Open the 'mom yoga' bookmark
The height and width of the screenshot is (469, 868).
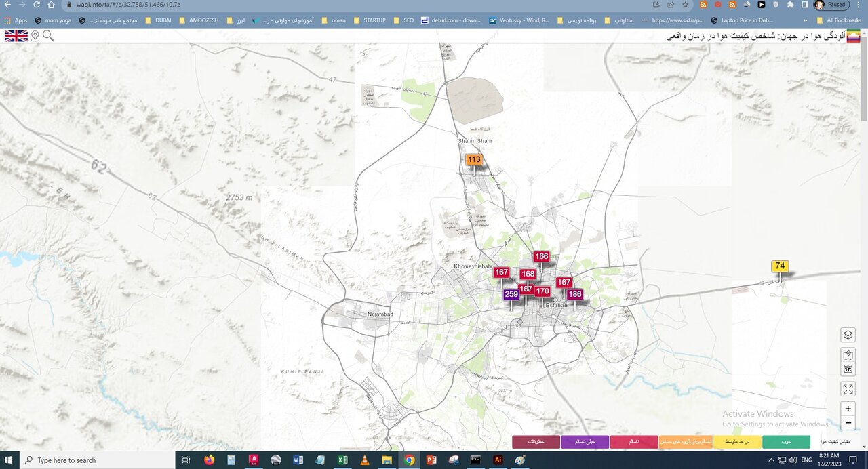(x=53, y=20)
